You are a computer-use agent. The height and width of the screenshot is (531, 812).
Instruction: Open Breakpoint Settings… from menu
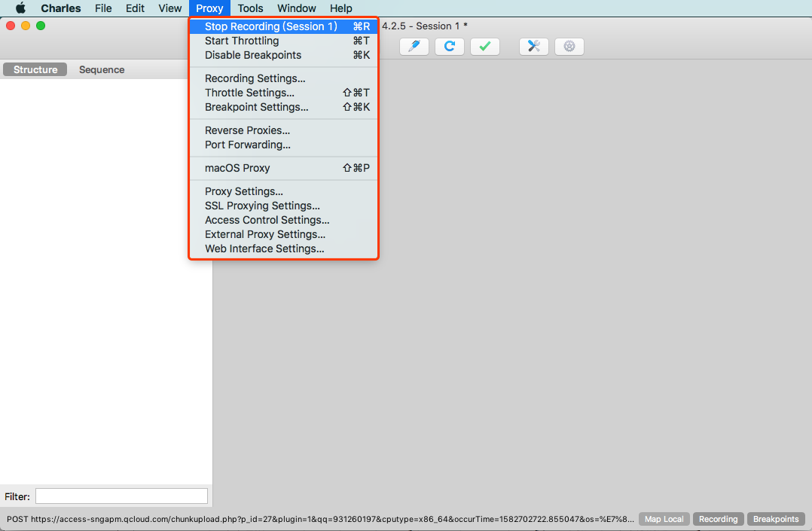point(283,107)
